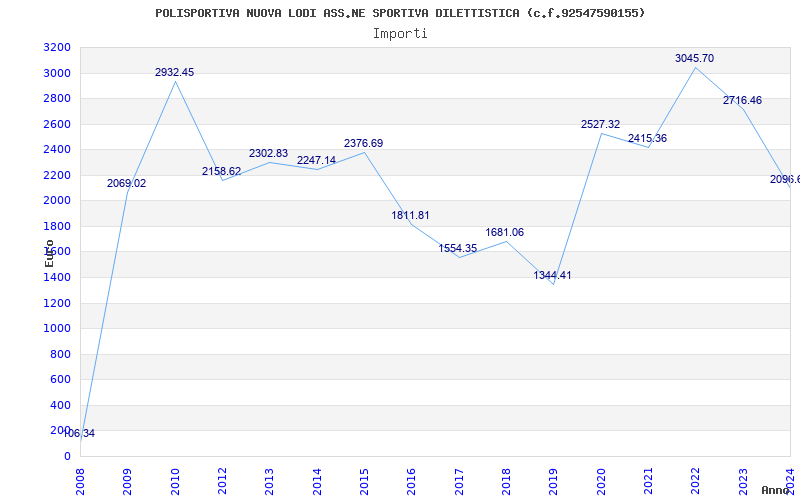Select the x-axis year 2014
The height and width of the screenshot is (500, 800).
point(316,481)
